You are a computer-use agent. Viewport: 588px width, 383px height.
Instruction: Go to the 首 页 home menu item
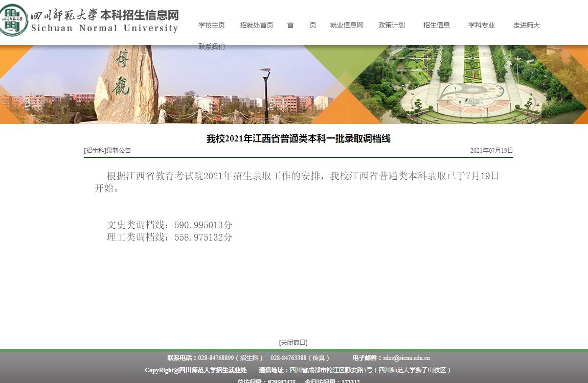(302, 25)
